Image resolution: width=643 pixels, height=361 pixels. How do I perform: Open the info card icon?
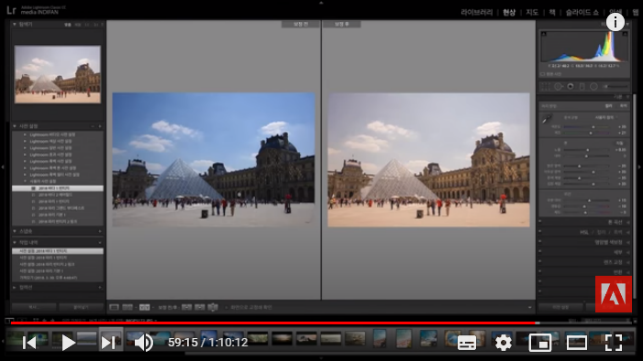pos(615,22)
